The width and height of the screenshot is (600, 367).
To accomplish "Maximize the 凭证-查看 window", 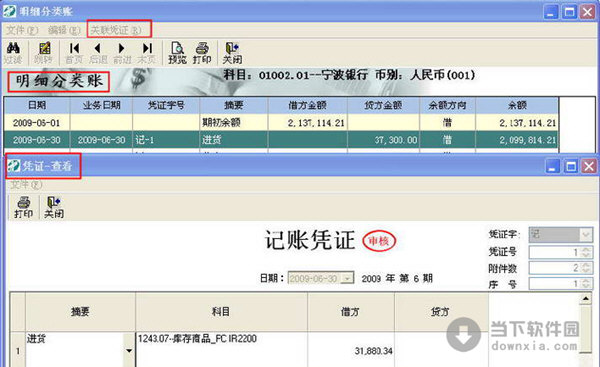I will (571, 166).
